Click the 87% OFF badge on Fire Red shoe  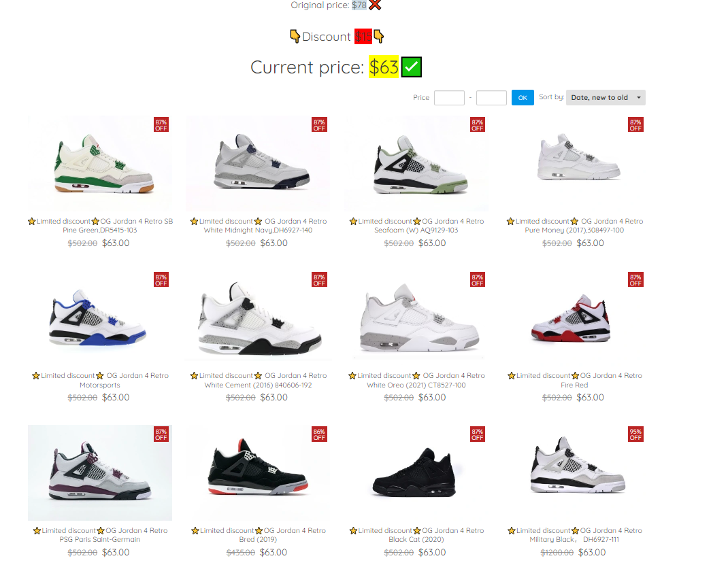pyautogui.click(x=635, y=279)
